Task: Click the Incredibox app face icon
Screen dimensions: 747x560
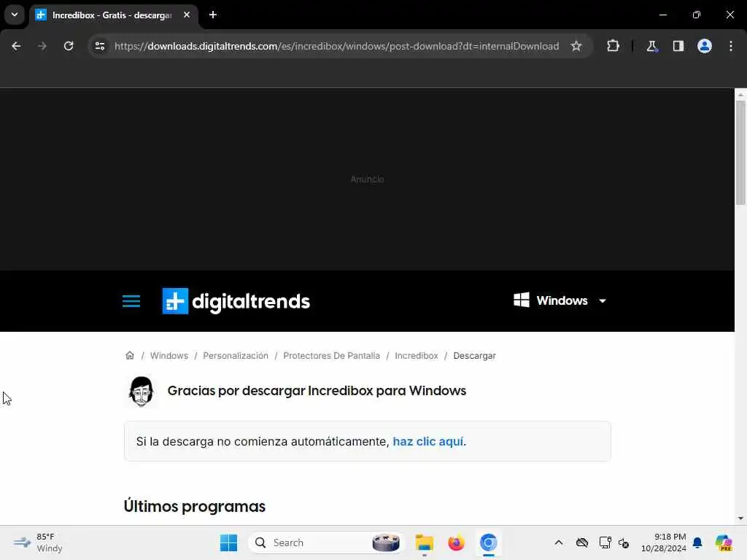Action: pyautogui.click(x=141, y=391)
